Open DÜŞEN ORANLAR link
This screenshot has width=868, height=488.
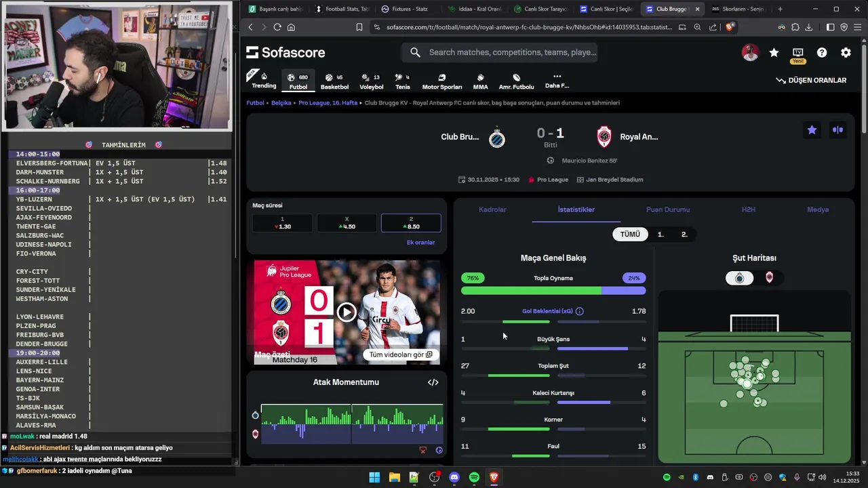click(811, 80)
